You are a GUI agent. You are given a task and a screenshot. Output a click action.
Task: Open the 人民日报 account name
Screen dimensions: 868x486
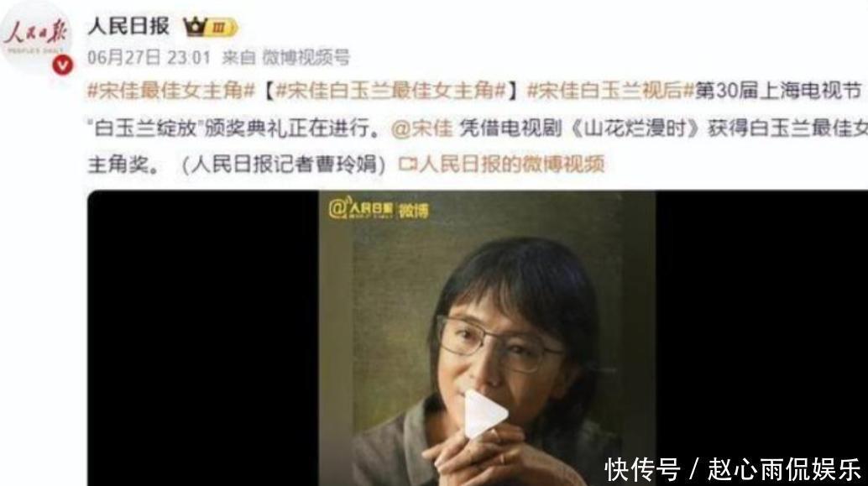(128, 26)
